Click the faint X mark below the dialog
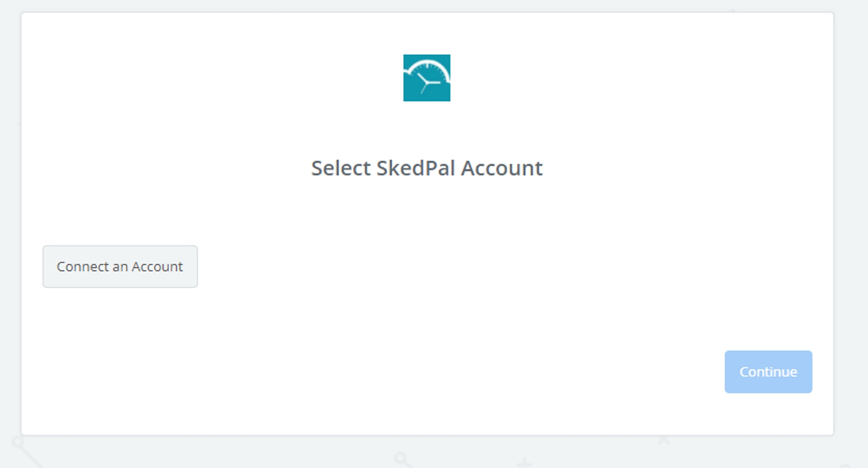Screen dimensions: 868x468 tap(663, 440)
